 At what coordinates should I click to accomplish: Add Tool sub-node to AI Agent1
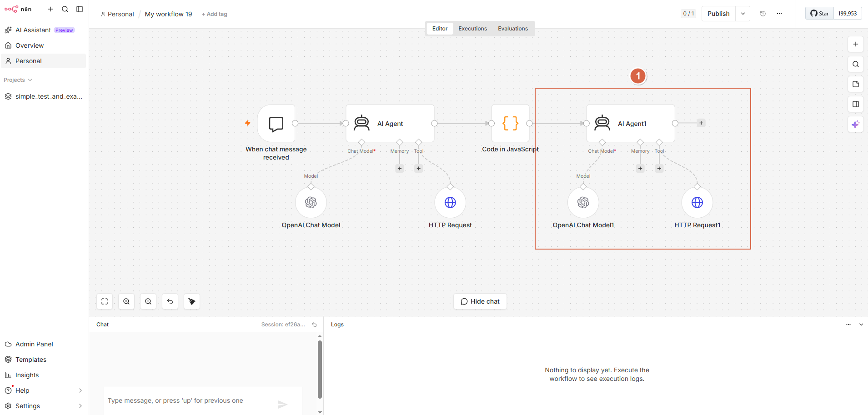[x=659, y=168]
